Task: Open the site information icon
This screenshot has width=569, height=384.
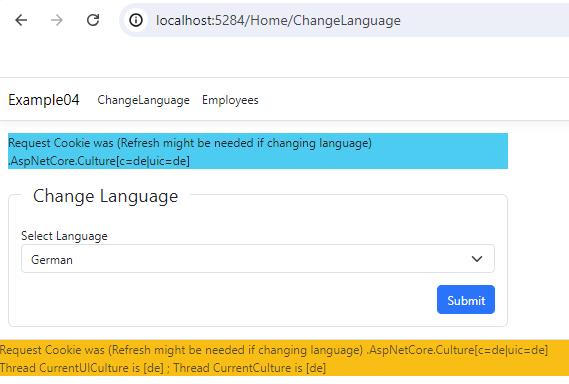Action: pyautogui.click(x=136, y=20)
